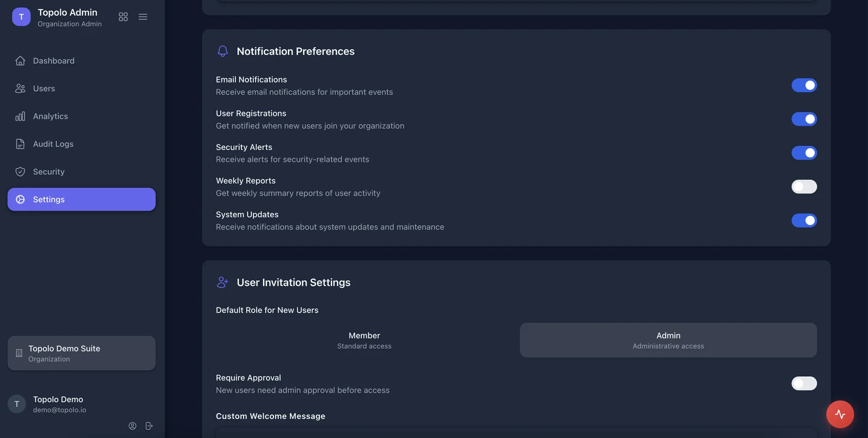Turn on the Require Approval toggle

pyautogui.click(x=803, y=383)
